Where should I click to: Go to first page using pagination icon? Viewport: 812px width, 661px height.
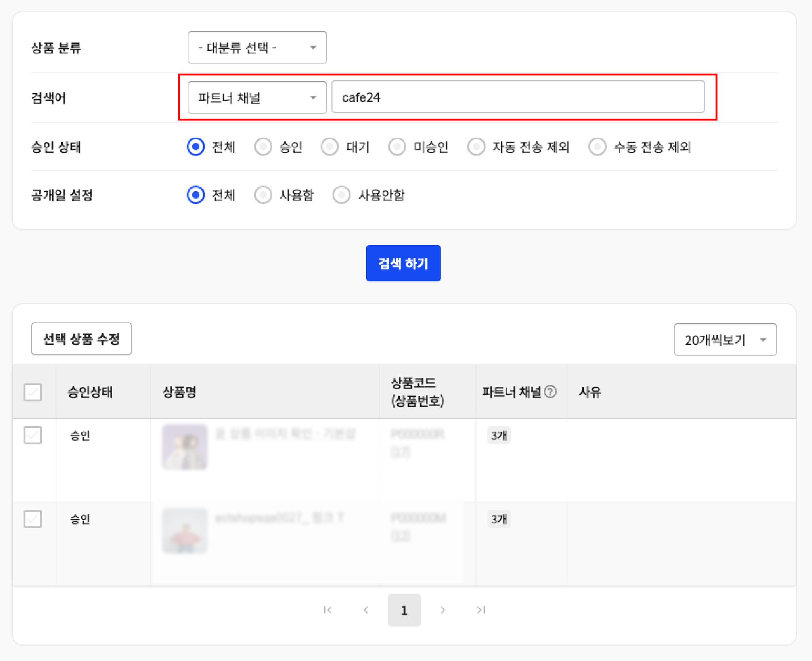point(328,610)
